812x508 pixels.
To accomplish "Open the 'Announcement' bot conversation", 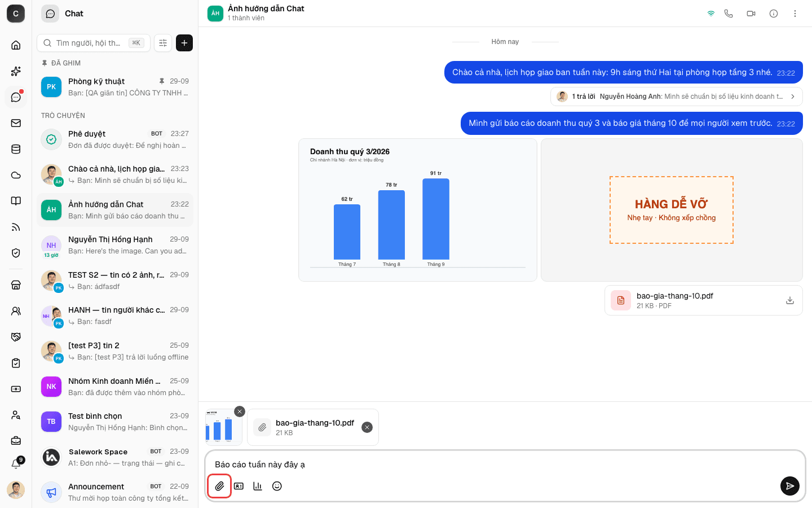I will (115, 492).
